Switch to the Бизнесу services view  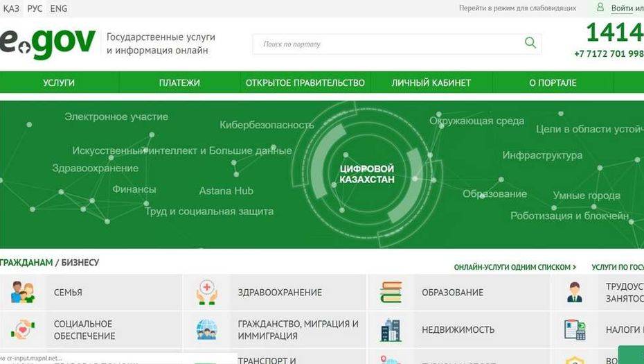pyautogui.click(x=80, y=263)
